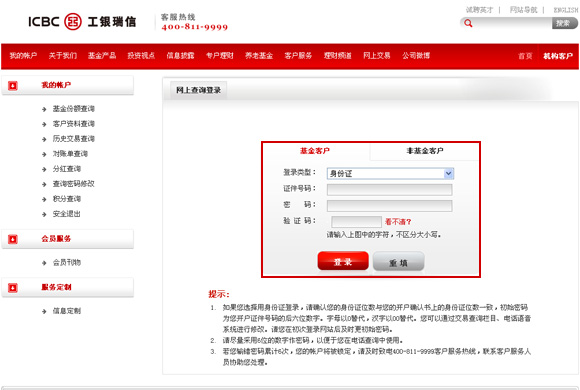Click the red 登录 button

[x=343, y=261]
